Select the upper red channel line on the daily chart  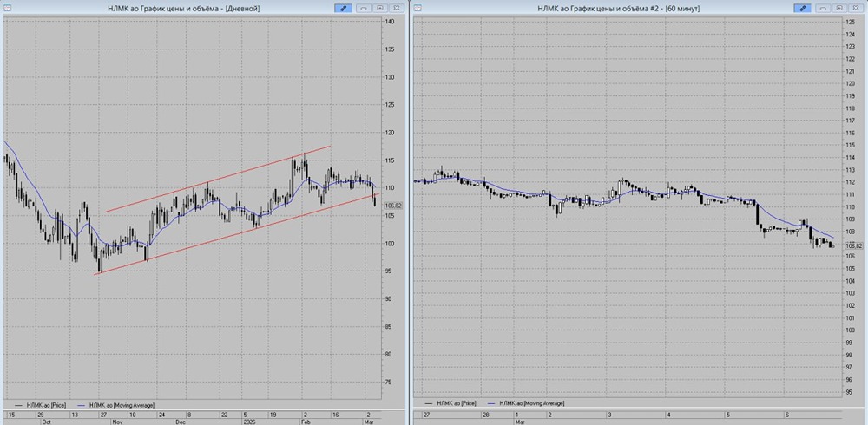(218, 179)
